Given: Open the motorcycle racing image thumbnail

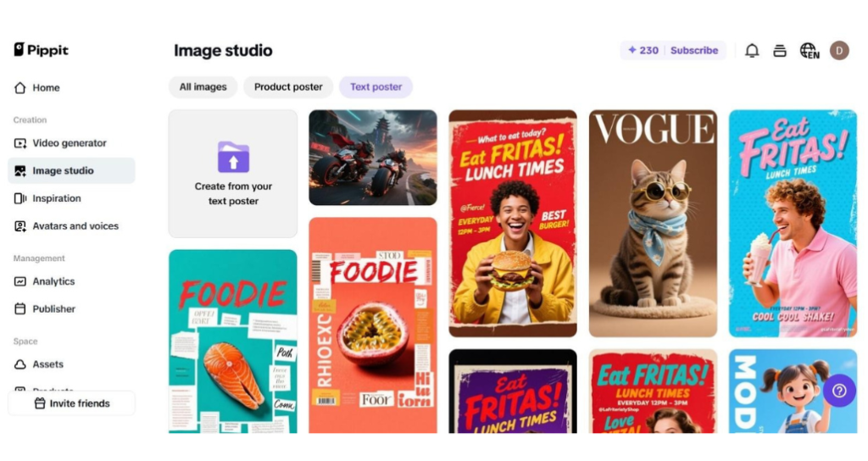Looking at the screenshot, I should pos(373,158).
